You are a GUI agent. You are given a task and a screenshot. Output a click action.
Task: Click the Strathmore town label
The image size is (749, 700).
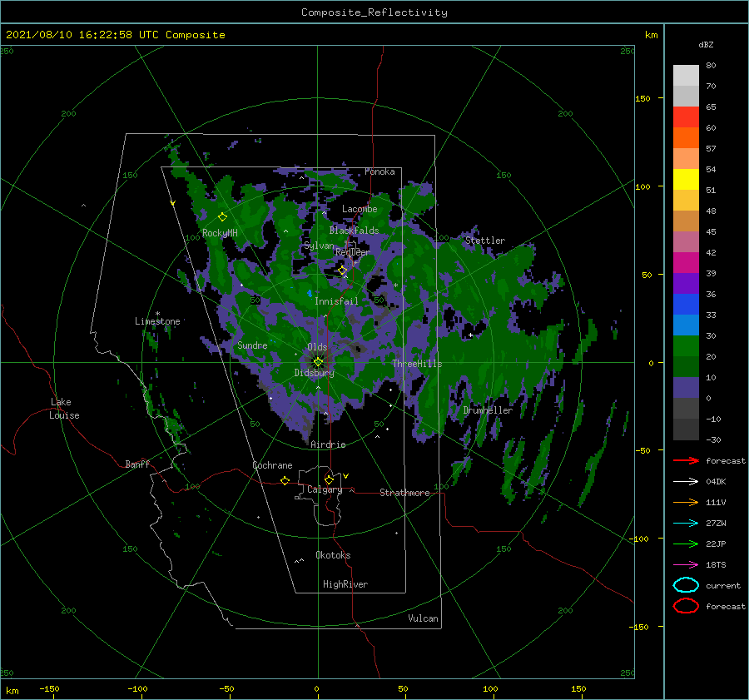404,493
